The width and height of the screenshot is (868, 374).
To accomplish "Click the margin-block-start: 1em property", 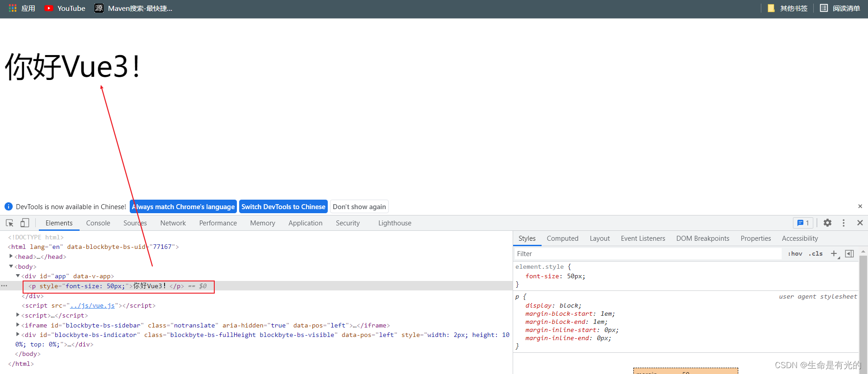I will pyautogui.click(x=570, y=314).
